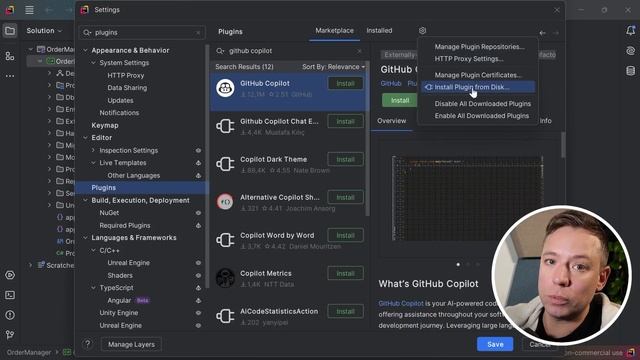Choose Manage Plugin Repositories...
This screenshot has width=640, height=360.
coord(478,47)
